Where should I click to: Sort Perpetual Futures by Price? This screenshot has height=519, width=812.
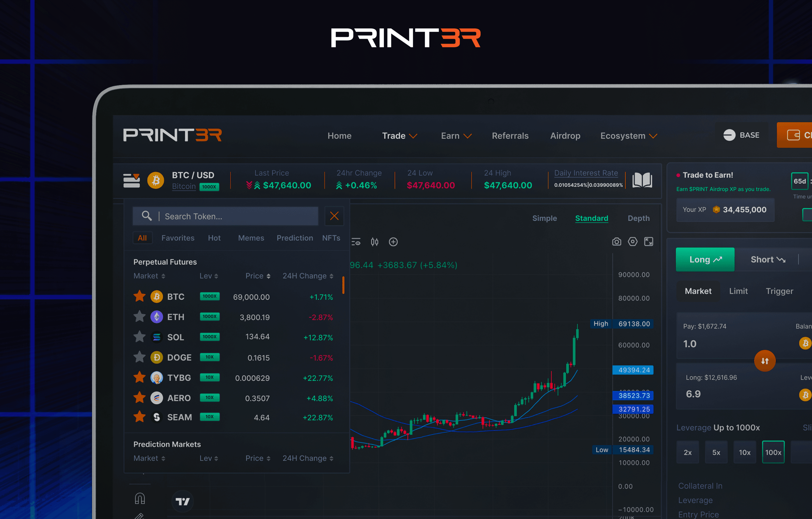[x=258, y=276]
